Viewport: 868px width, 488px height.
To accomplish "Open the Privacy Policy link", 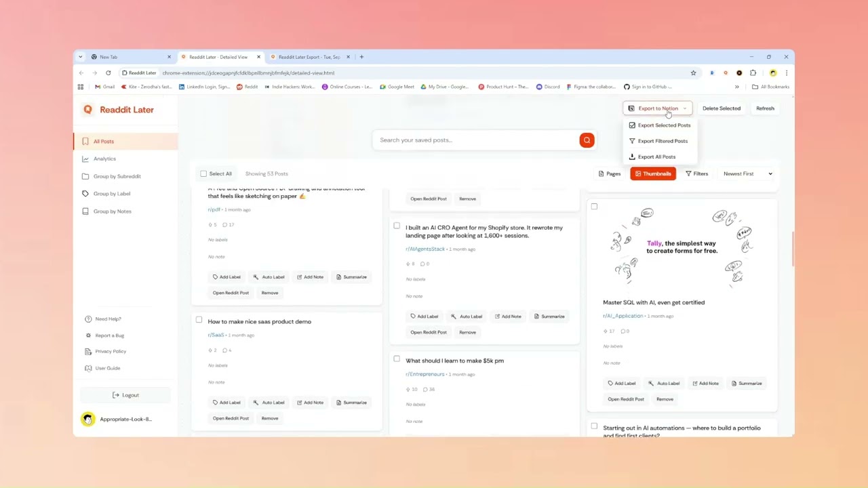I will (106, 352).
